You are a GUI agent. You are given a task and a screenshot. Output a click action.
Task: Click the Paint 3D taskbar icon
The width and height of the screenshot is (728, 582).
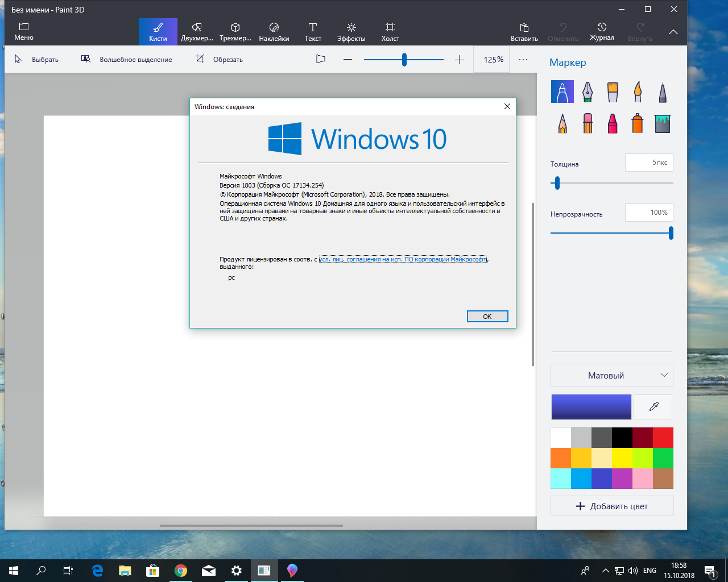tap(292, 571)
